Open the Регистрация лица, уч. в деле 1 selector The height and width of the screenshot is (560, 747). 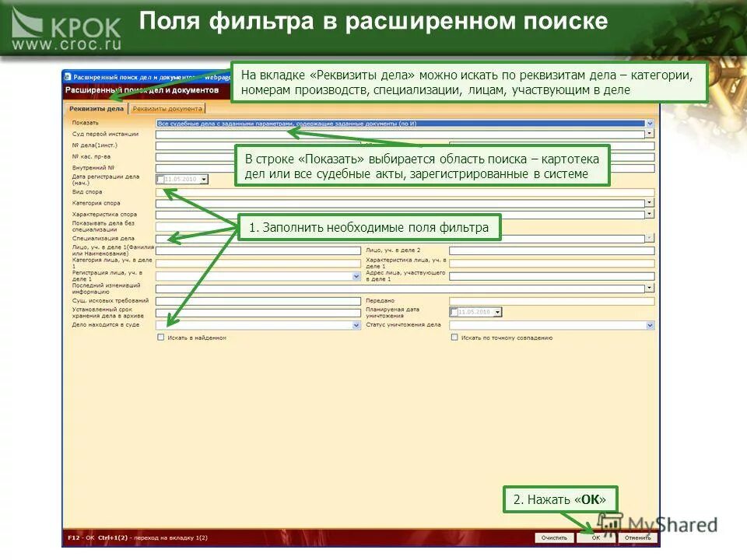(x=356, y=275)
